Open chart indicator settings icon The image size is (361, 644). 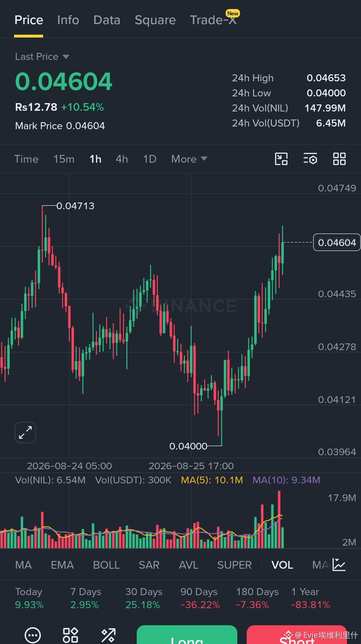click(310, 159)
